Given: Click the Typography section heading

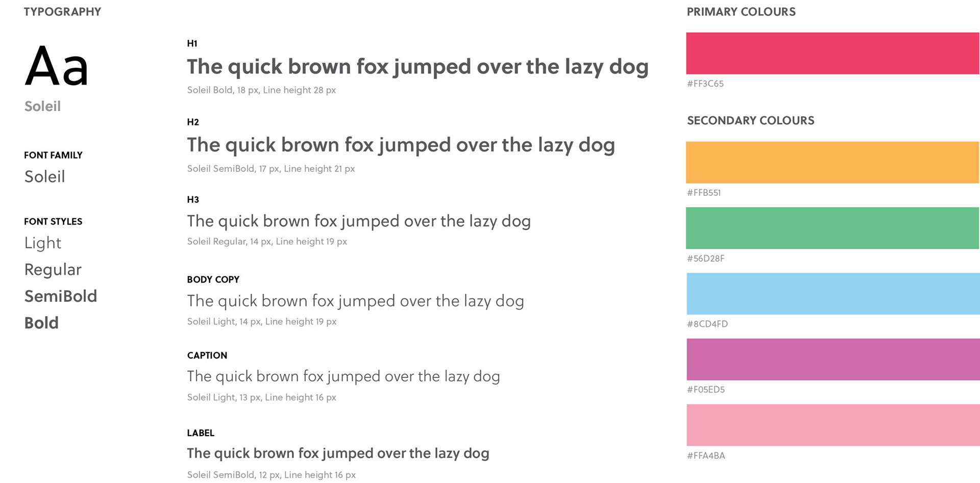Looking at the screenshot, I should tap(63, 12).
